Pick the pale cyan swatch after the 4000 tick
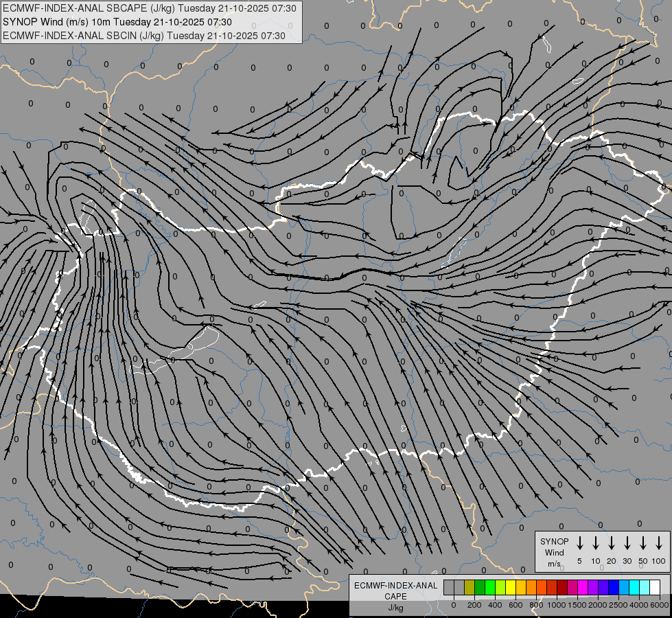The height and width of the screenshot is (618, 672). point(644,588)
